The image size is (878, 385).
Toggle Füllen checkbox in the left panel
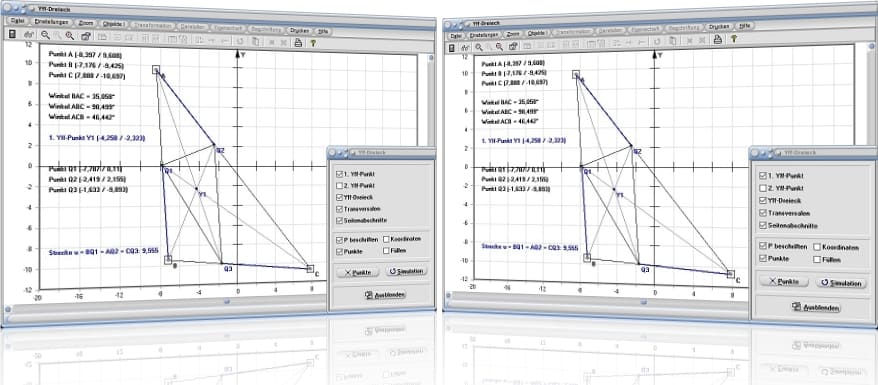pos(387,251)
